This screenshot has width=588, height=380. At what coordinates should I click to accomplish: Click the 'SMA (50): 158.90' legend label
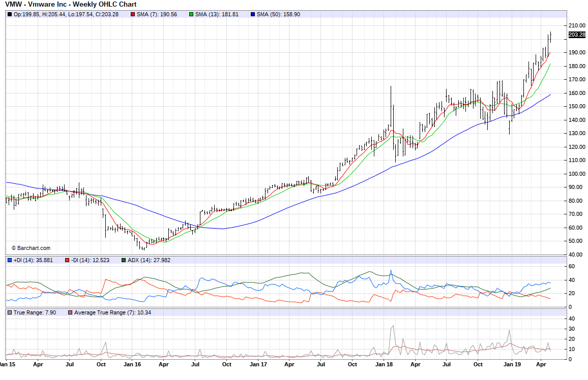(x=278, y=15)
